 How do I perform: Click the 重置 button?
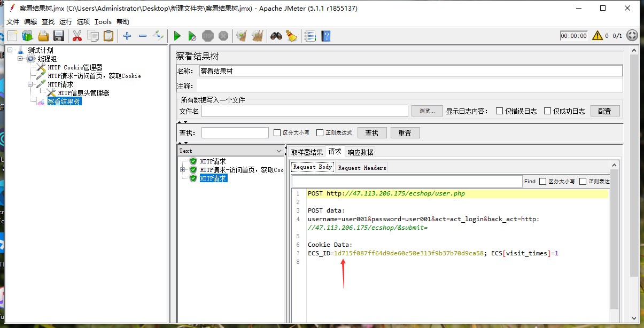click(x=405, y=133)
